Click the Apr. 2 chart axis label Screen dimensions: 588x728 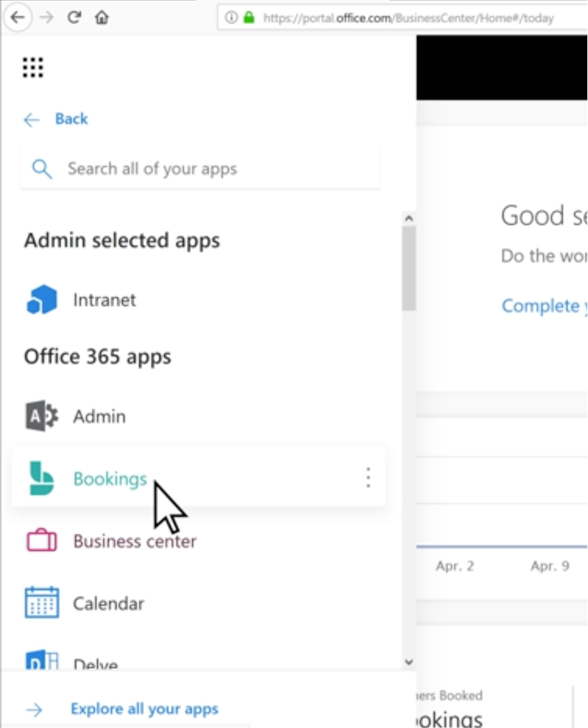455,566
